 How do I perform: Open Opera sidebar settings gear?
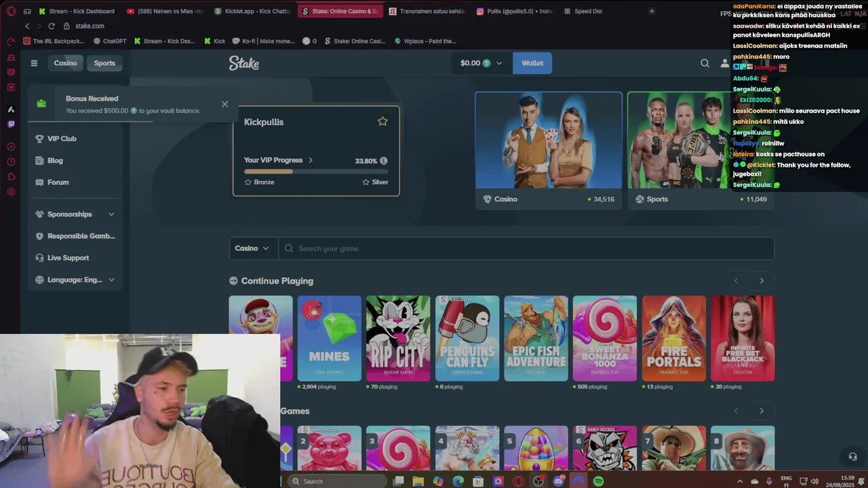pos(11,192)
